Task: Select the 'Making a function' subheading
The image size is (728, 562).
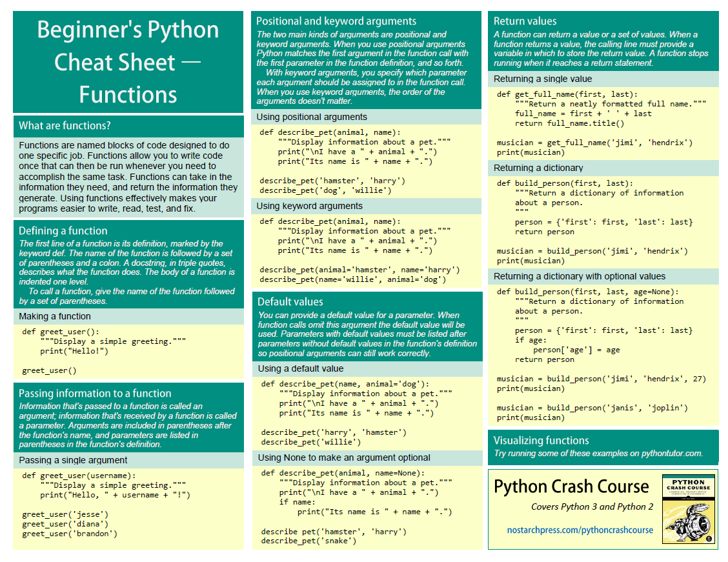Action: (x=55, y=317)
